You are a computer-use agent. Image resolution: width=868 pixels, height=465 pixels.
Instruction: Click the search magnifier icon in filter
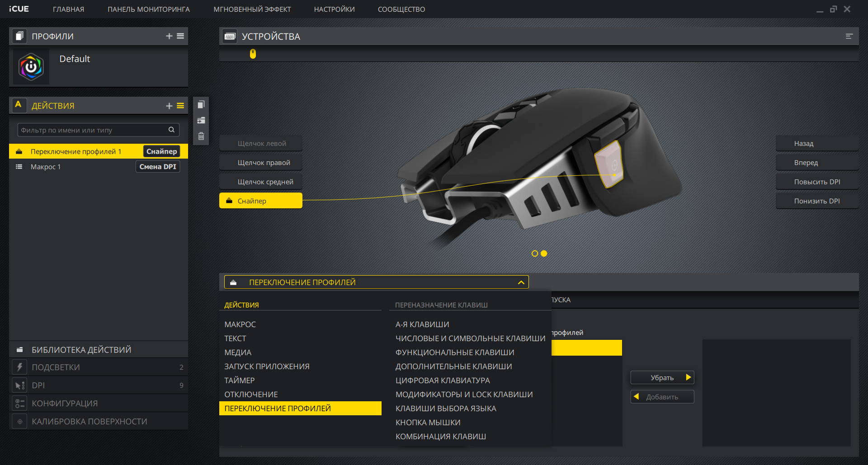point(171,130)
